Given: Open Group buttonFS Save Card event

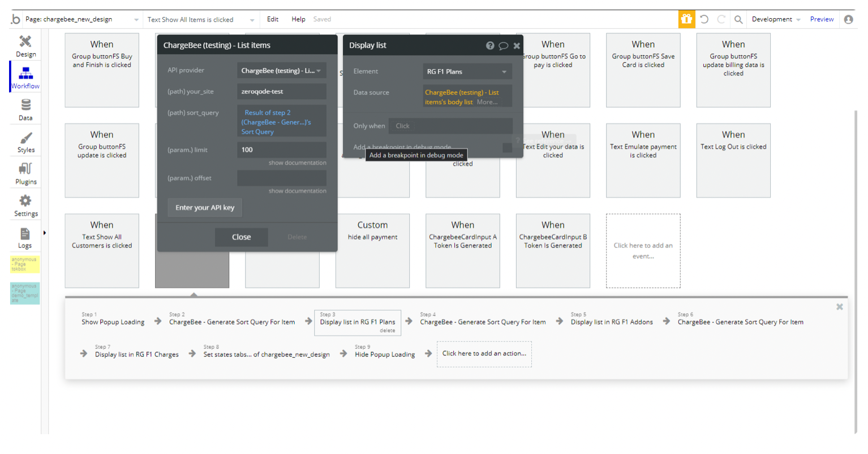Looking at the screenshot, I should click(x=643, y=70).
